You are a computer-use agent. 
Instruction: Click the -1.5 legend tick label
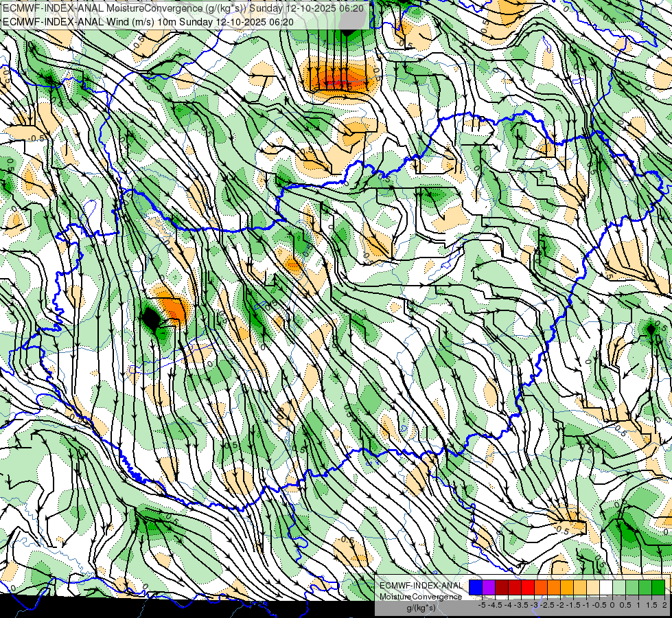coord(573,605)
